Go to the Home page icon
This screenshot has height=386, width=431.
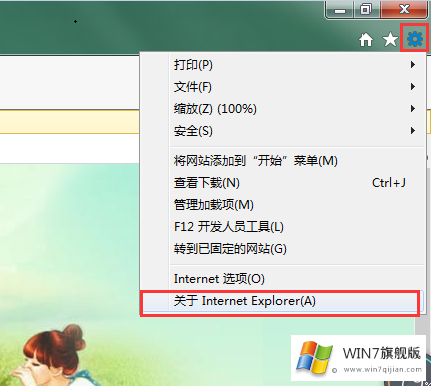[x=366, y=40]
